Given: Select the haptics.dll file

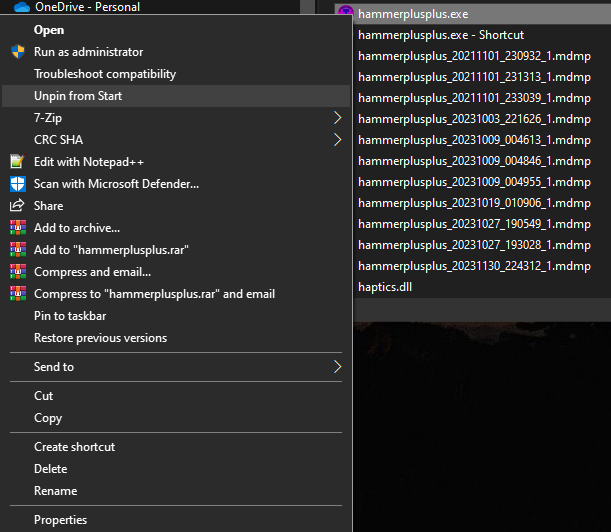Looking at the screenshot, I should (x=385, y=287).
